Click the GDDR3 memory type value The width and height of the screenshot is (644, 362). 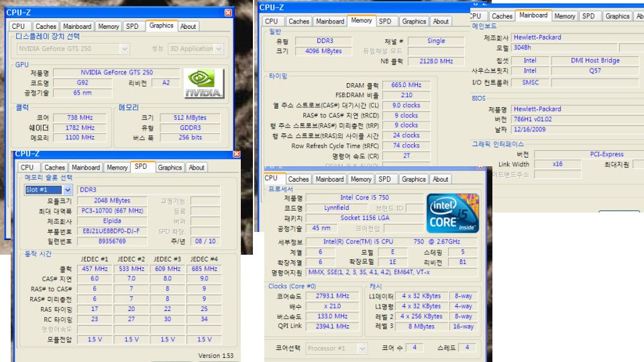190,128
